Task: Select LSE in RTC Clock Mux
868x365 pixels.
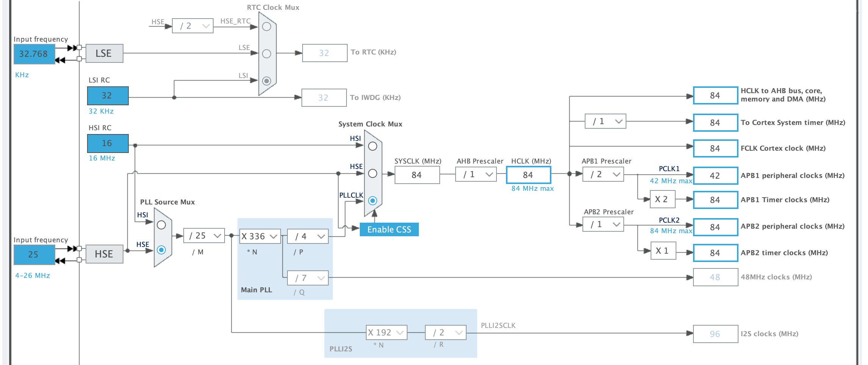Action: (267, 54)
